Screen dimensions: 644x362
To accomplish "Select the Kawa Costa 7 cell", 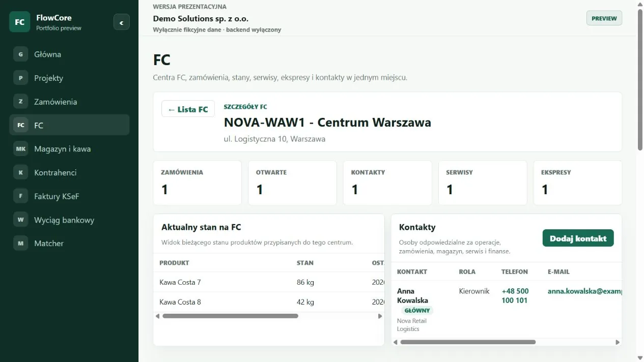I will 180,282.
